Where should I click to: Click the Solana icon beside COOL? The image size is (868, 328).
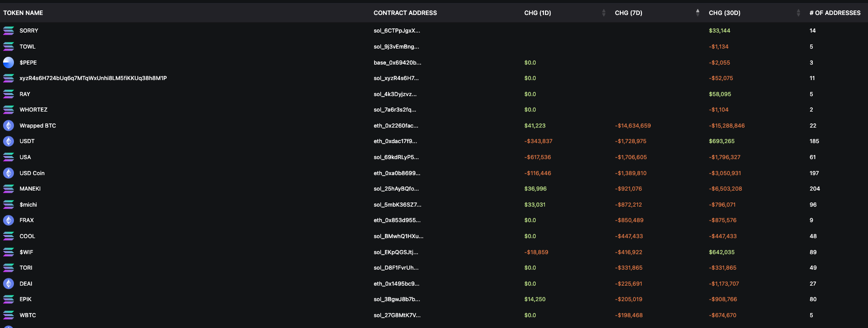[9, 236]
